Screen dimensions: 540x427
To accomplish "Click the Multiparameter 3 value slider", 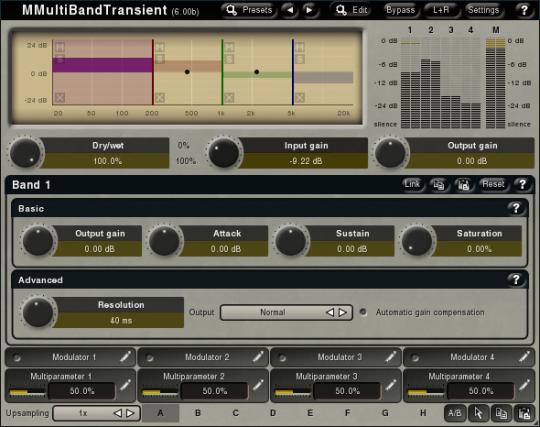I will [293, 392].
